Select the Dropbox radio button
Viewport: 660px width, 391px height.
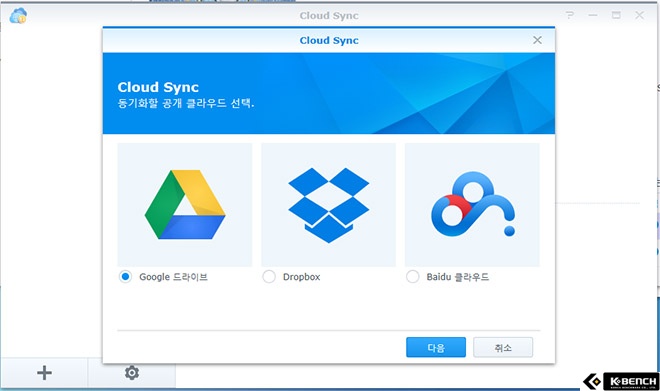[269, 277]
